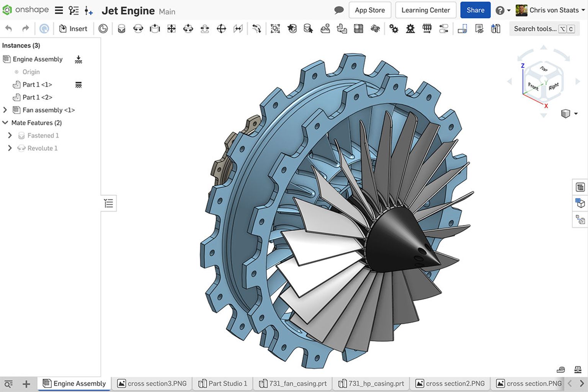Screen dimensions: 588x392
Task: Collapse the Mate Features section
Action: tap(5, 122)
